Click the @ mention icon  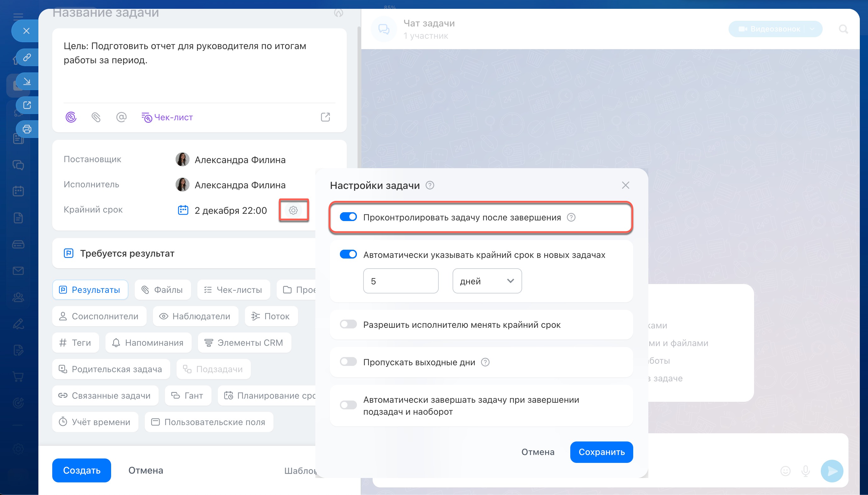[x=121, y=117]
